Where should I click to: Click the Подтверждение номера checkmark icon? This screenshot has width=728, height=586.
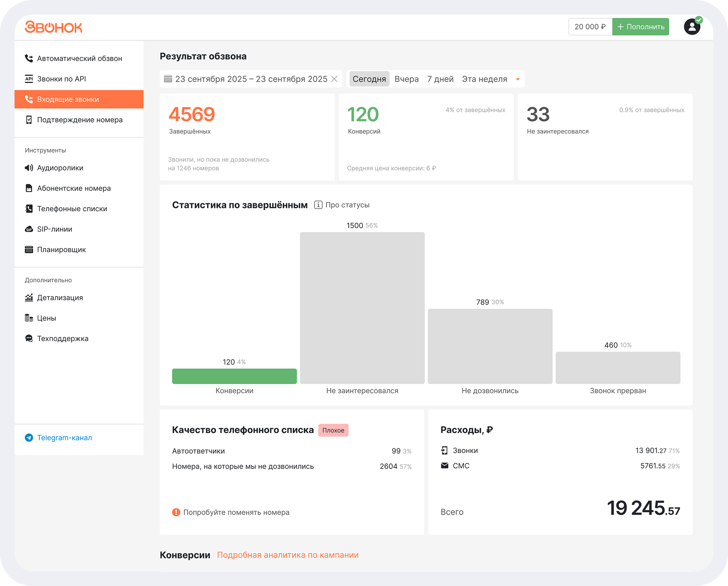pyautogui.click(x=29, y=120)
